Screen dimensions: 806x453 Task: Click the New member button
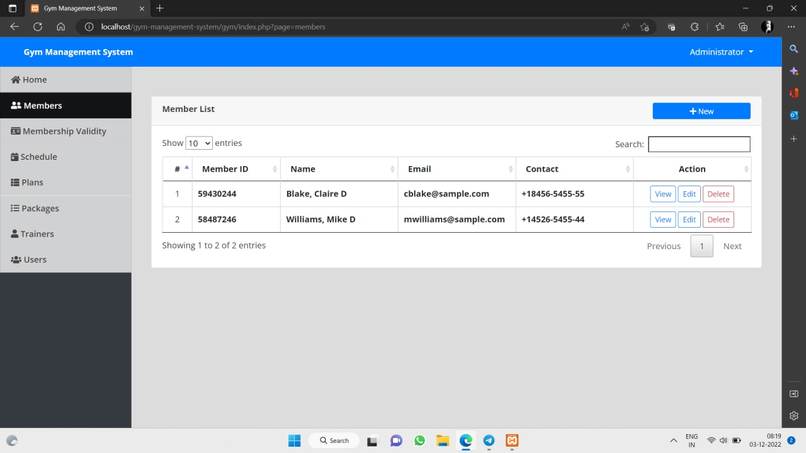click(x=701, y=111)
